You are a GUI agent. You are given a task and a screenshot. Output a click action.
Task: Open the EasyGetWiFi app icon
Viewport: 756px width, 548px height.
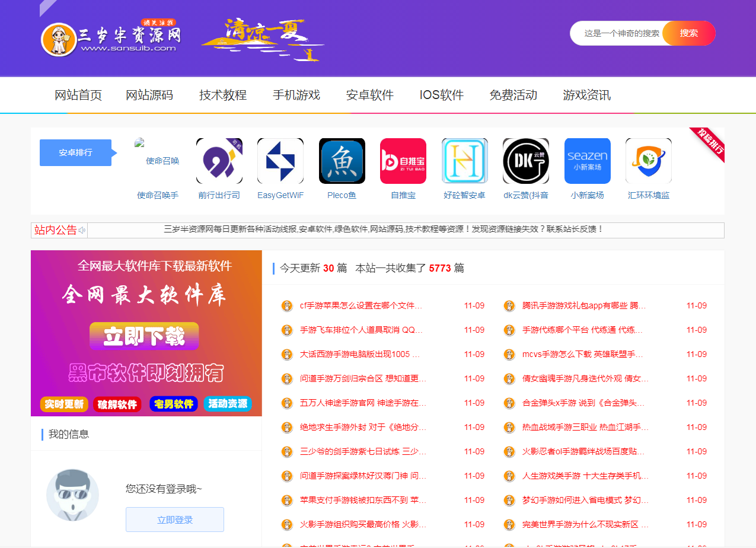point(280,161)
